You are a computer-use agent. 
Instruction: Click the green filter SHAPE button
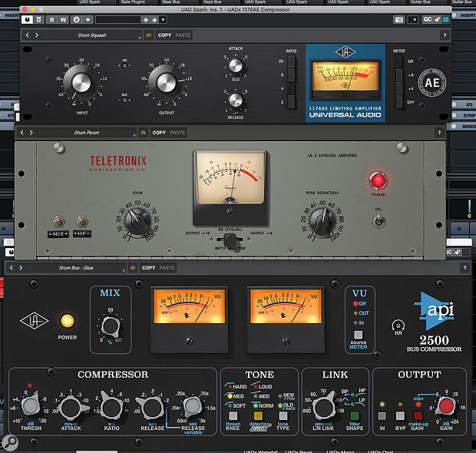[x=355, y=415]
